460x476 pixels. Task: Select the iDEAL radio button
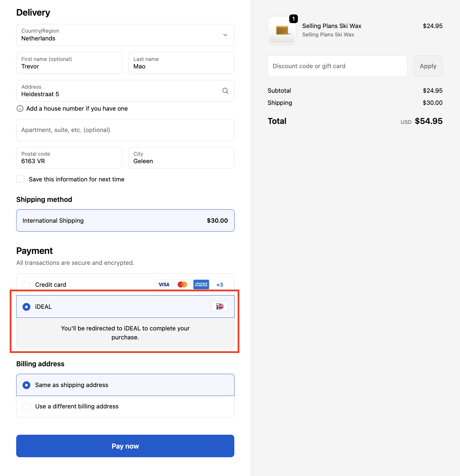(27, 307)
